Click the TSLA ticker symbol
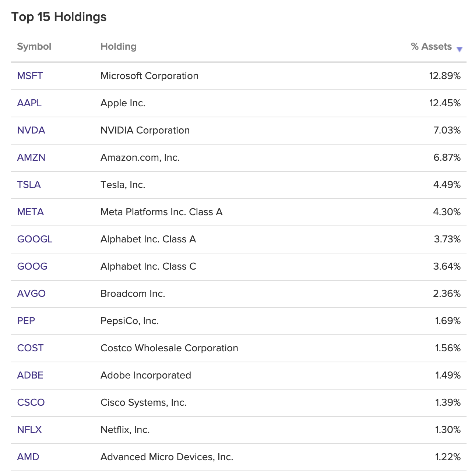475x476 pixels. coord(29,185)
